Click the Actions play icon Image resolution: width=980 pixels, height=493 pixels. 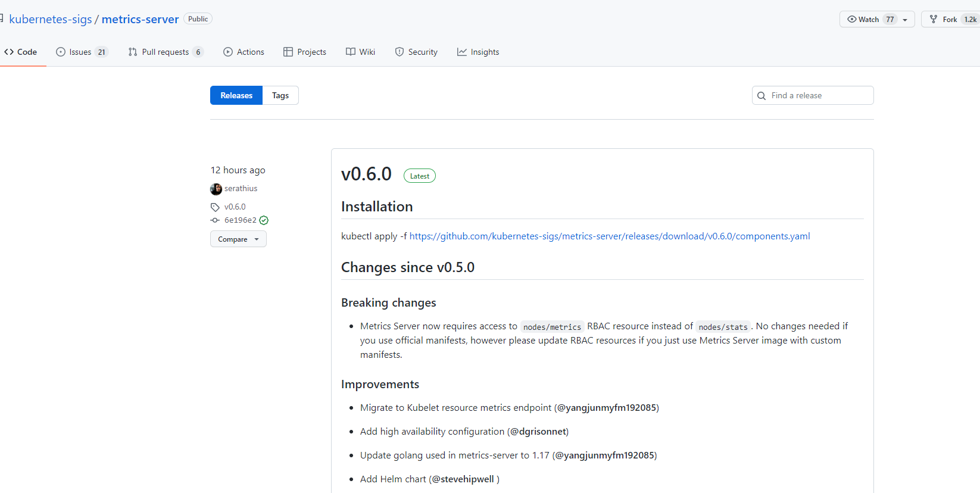tap(228, 52)
